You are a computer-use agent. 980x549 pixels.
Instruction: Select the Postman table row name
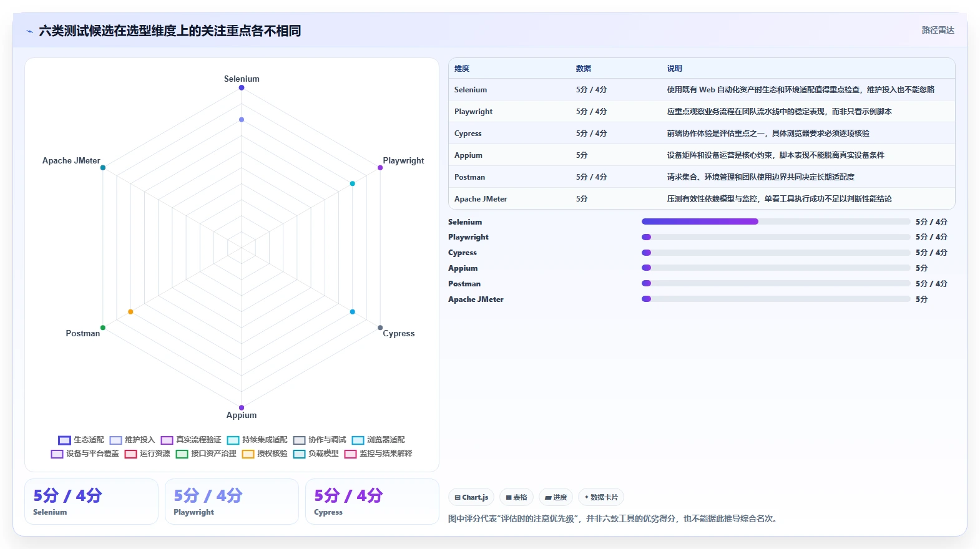pos(469,177)
